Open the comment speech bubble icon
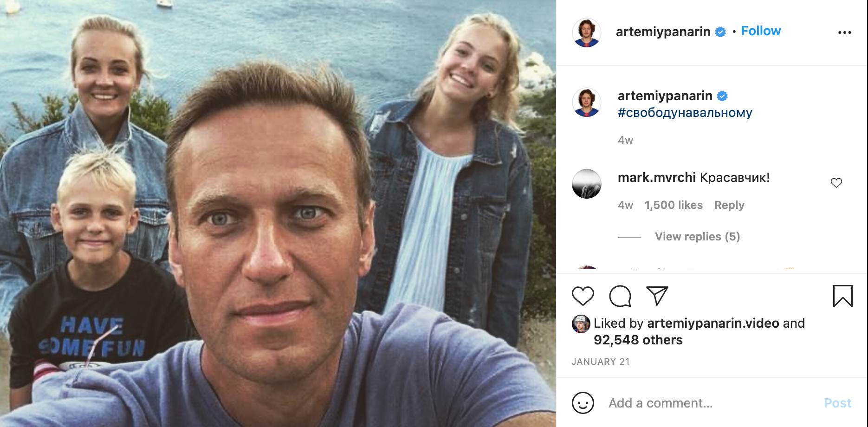 620,296
